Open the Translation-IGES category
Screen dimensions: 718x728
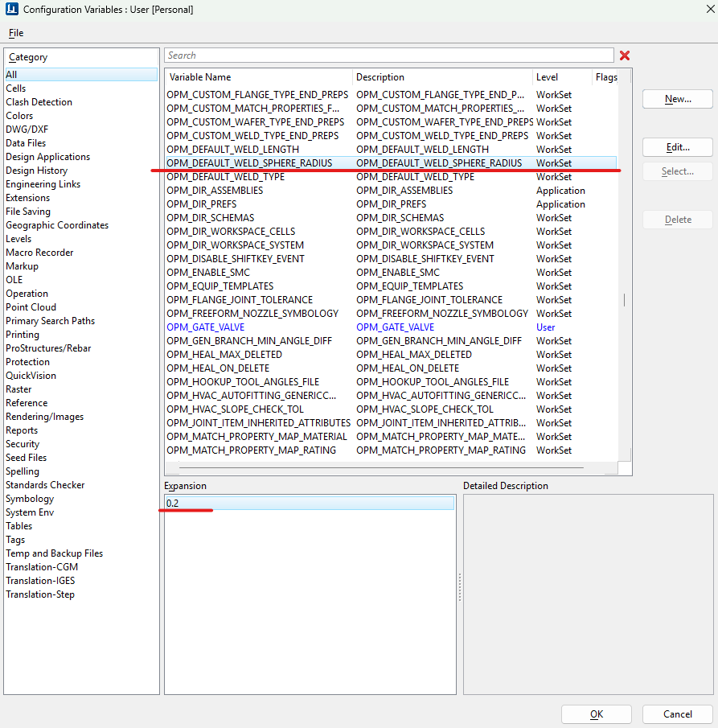click(x=40, y=581)
